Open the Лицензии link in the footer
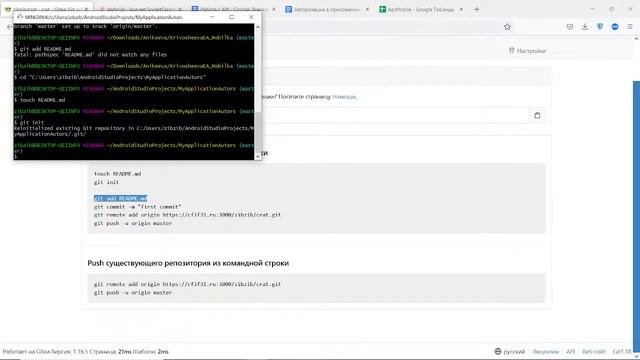 click(x=545, y=351)
